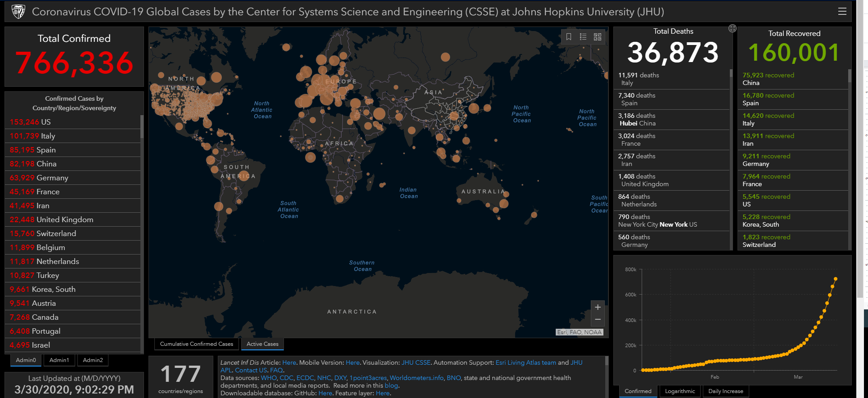Open the NHC data source link
Image resolution: width=868 pixels, height=398 pixels.
[x=324, y=378]
